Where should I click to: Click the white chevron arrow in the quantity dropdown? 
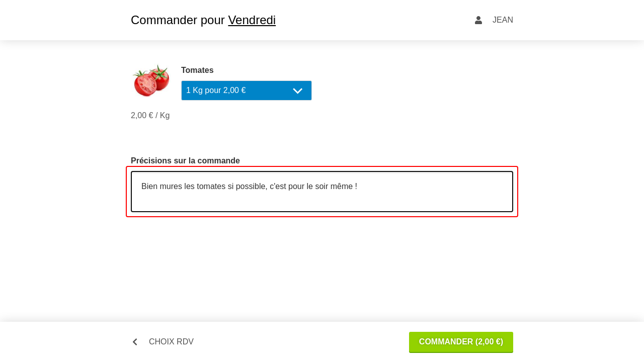297,91
